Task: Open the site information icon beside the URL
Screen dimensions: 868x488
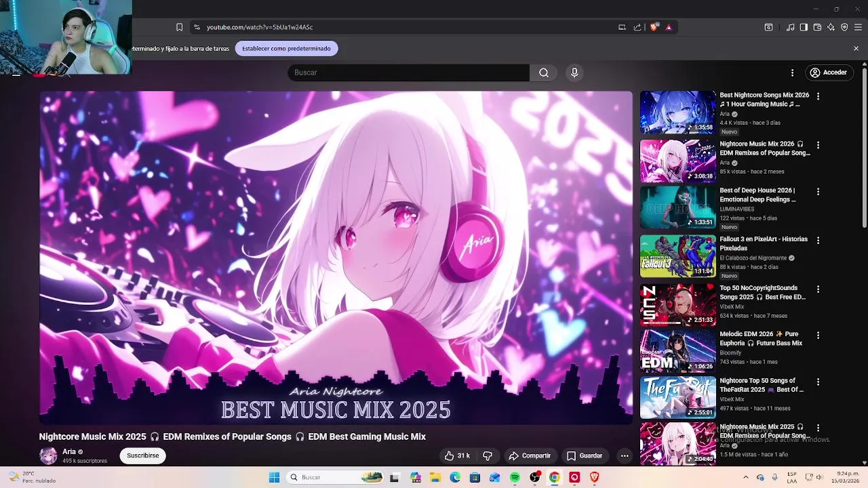Action: pos(197,27)
